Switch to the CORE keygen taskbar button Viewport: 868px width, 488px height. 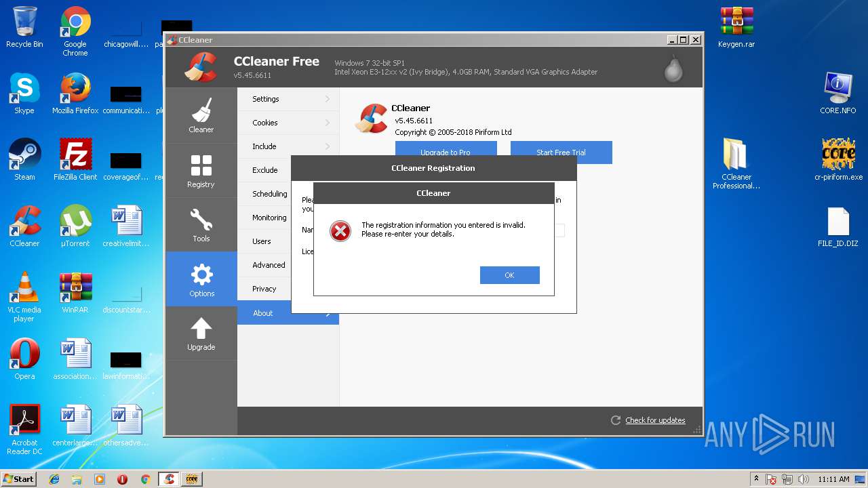(191, 479)
